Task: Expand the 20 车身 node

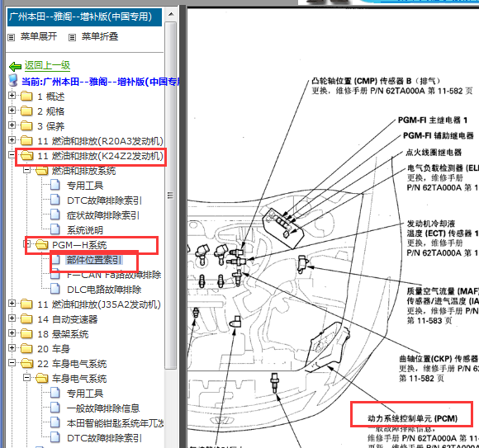Action: tap(12, 347)
